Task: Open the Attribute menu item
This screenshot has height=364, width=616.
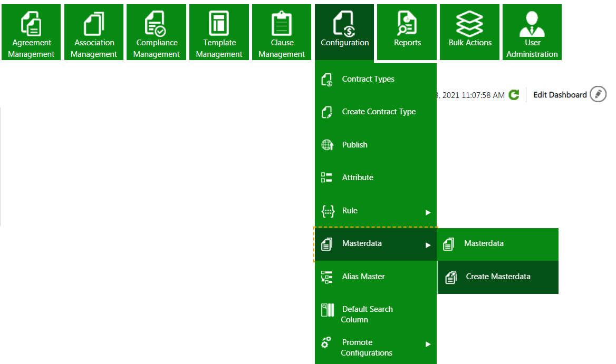Action: pos(358,178)
